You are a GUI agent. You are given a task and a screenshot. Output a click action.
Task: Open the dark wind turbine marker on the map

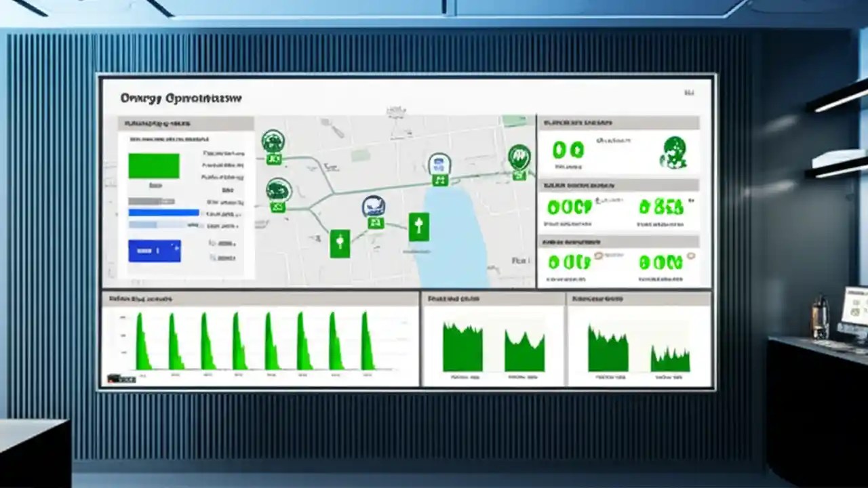(x=374, y=205)
